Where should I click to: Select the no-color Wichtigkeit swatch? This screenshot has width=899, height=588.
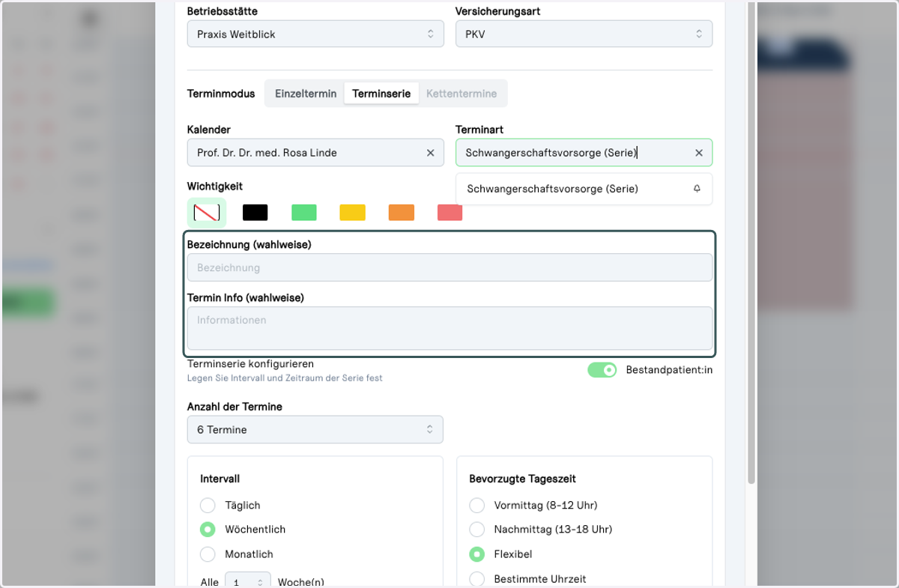pos(207,213)
